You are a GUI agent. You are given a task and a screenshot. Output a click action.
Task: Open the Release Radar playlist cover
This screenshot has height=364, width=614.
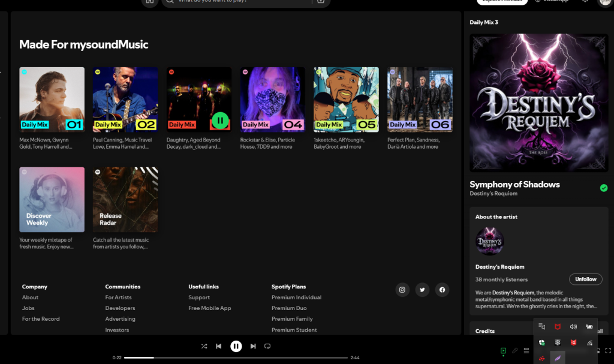[x=125, y=200]
